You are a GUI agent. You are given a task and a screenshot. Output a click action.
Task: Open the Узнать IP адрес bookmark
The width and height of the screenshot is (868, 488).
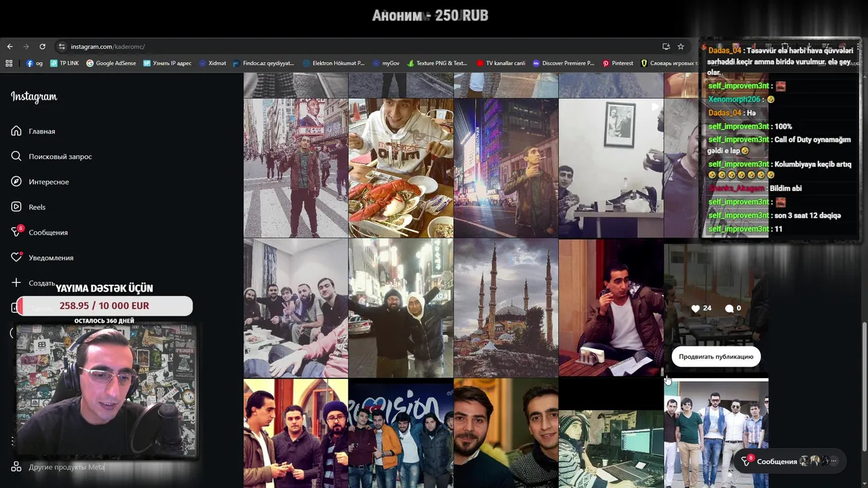click(167, 63)
